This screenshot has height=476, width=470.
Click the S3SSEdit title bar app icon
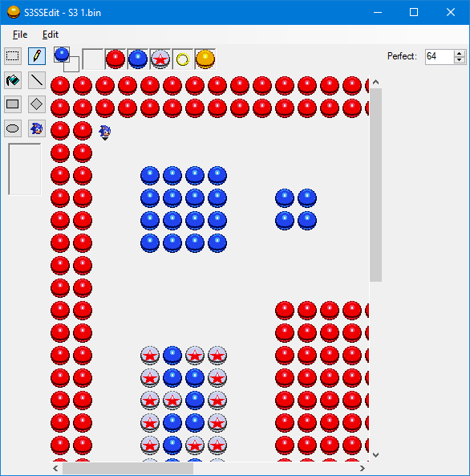pos(14,13)
